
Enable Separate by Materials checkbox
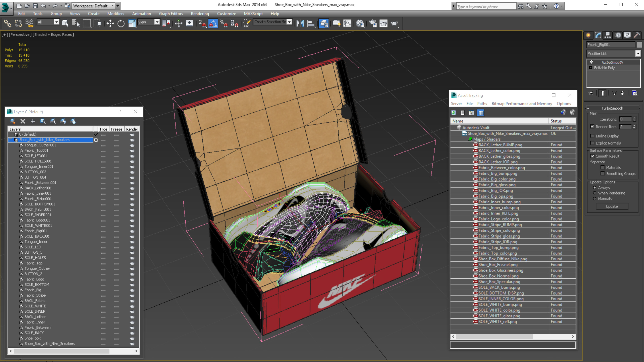coord(603,168)
